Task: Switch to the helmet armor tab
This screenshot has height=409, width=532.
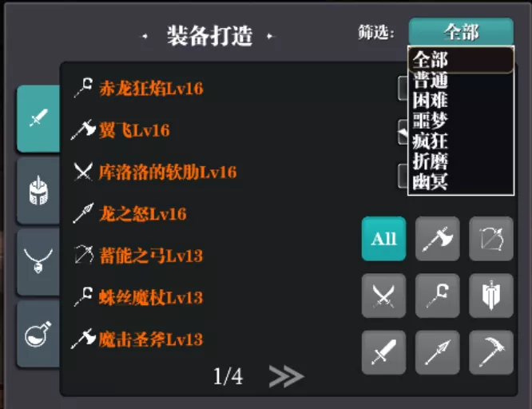Action: tap(38, 190)
